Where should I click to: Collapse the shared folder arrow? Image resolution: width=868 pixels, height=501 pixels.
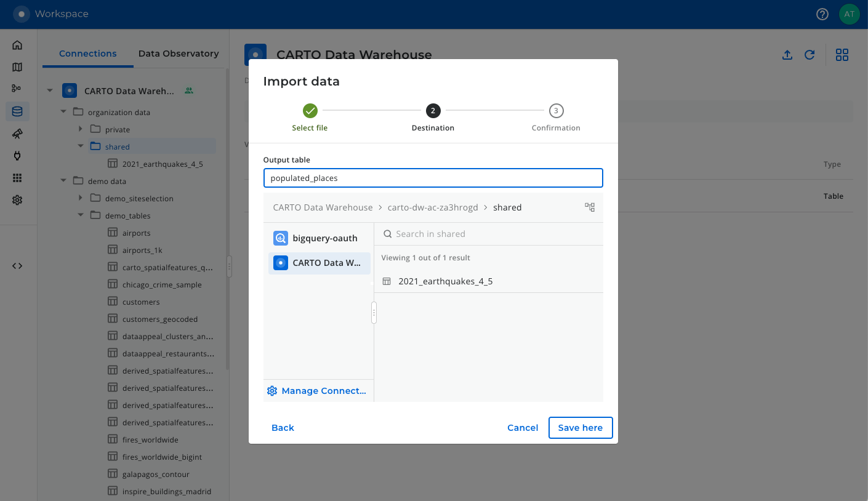click(x=81, y=146)
